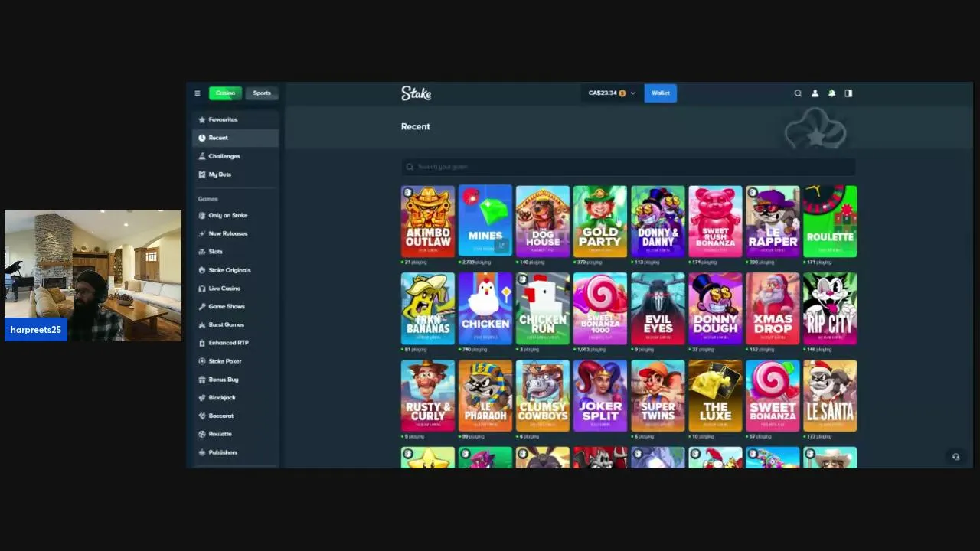Open the Chicken Run game
The image size is (980, 551).
pos(543,308)
